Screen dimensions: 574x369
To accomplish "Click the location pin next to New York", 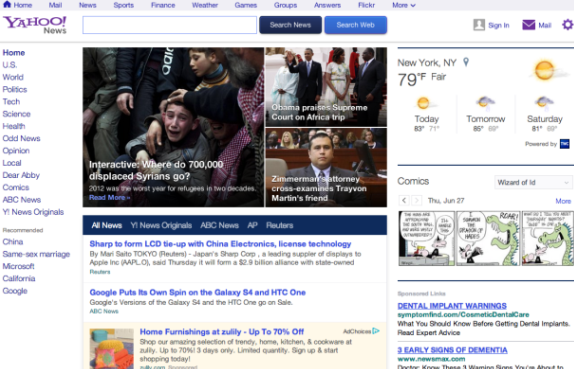I will [x=466, y=62].
